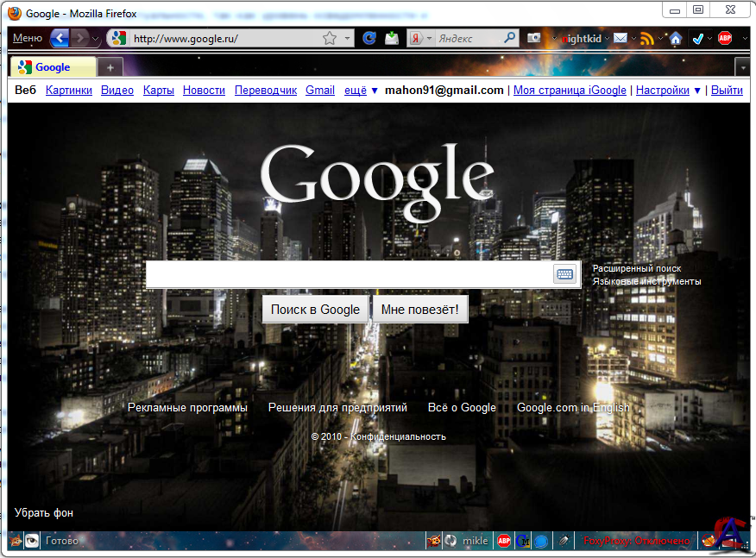Open the Картинки images link
The width and height of the screenshot is (756, 558).
pos(69,90)
